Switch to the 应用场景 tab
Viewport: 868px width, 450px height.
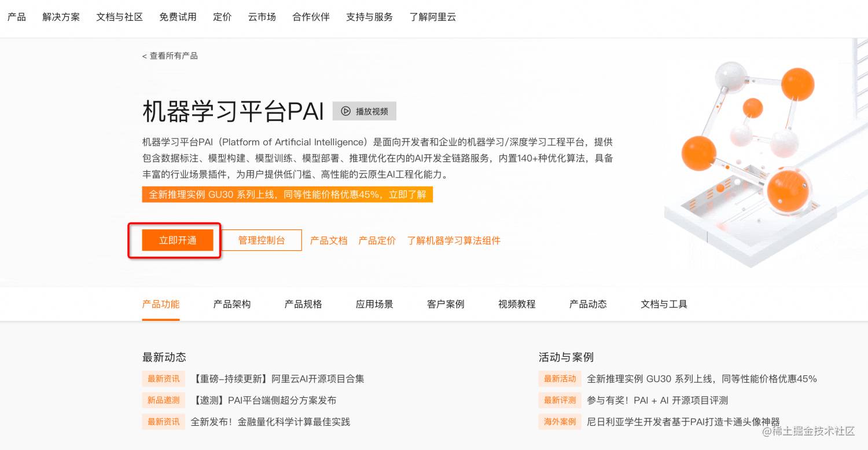click(374, 304)
